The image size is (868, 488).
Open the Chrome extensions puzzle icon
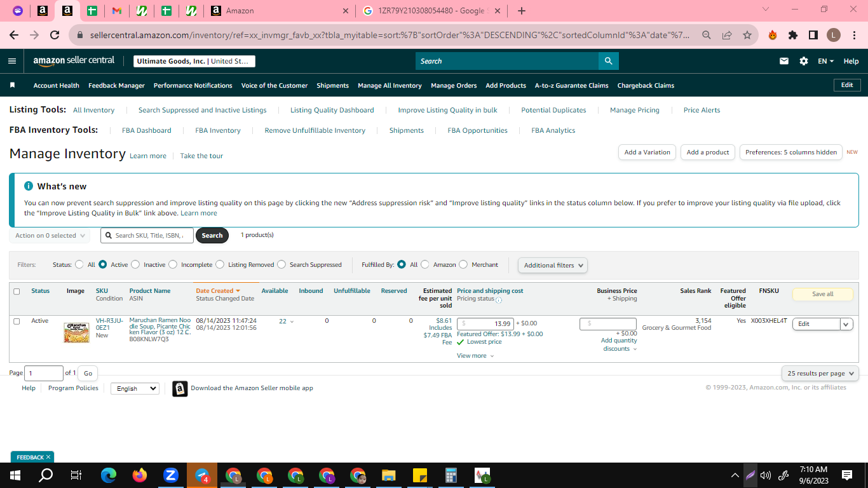[793, 36]
